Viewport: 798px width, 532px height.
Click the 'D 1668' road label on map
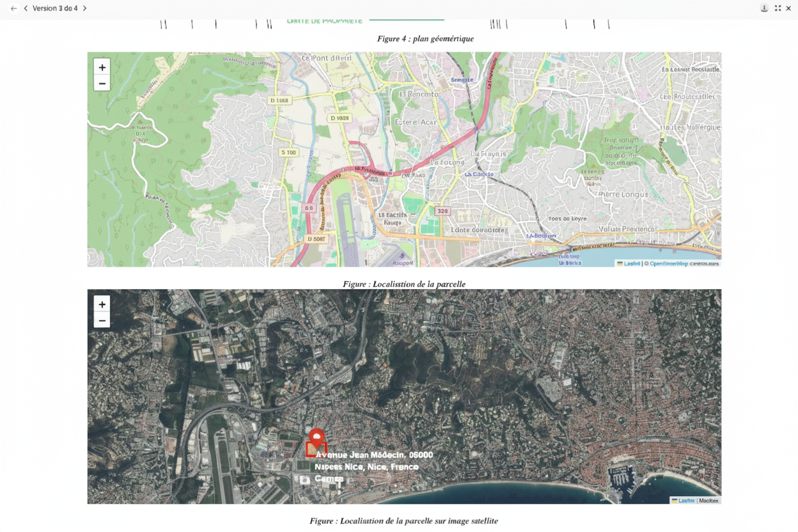(279, 100)
